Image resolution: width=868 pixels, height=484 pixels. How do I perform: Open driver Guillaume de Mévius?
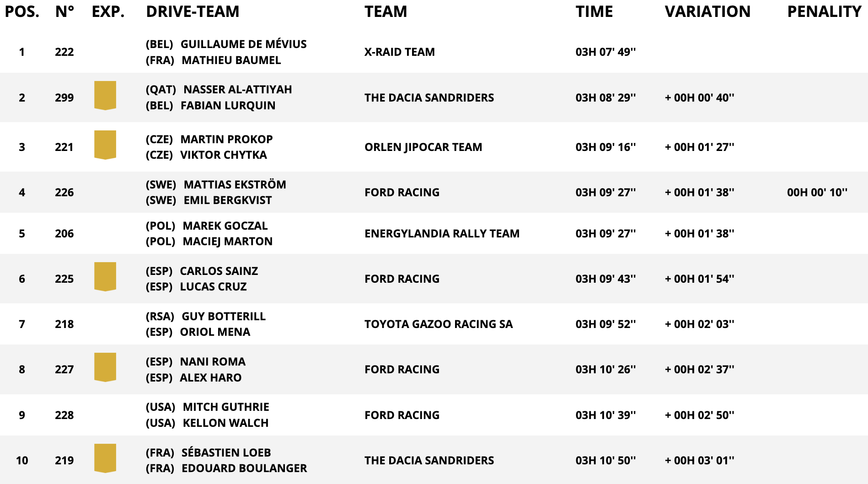[x=243, y=44]
